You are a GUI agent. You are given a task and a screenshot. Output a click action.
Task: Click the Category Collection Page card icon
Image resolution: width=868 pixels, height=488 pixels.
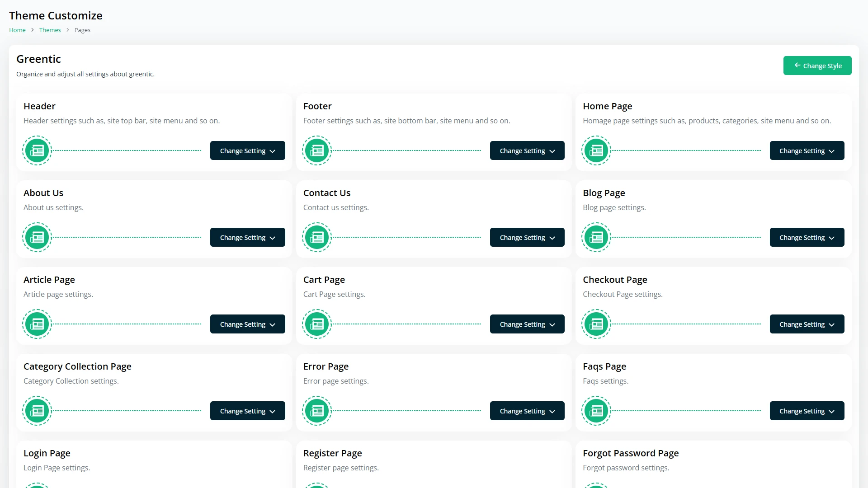[37, 411]
